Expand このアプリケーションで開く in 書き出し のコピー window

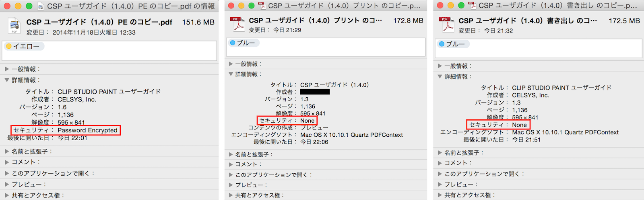pos(440,174)
